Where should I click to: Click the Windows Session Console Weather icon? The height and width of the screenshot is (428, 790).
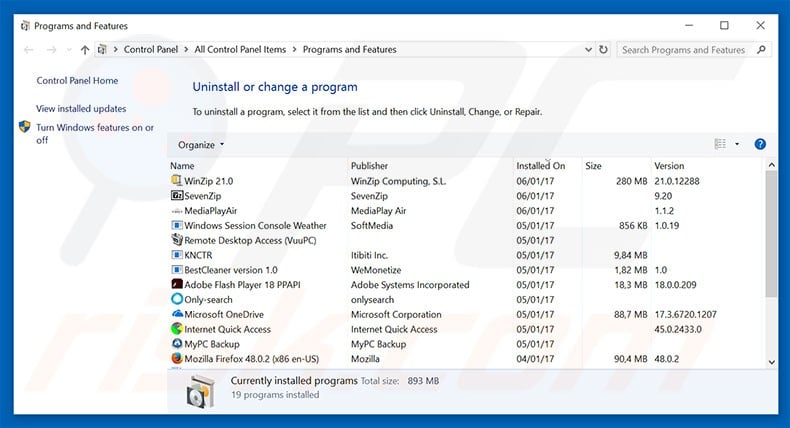click(x=177, y=225)
